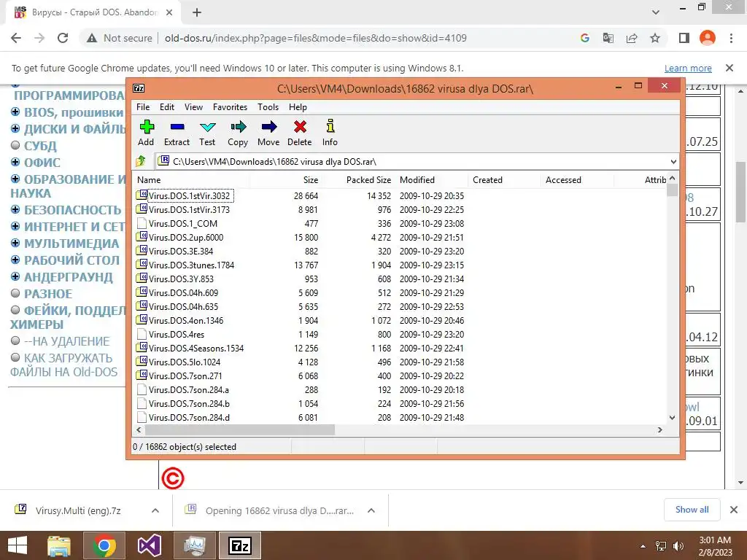This screenshot has height=560, width=747.
Task: Open the --НА УДАЛЕНИЕ link
Action: pyautogui.click(x=66, y=341)
